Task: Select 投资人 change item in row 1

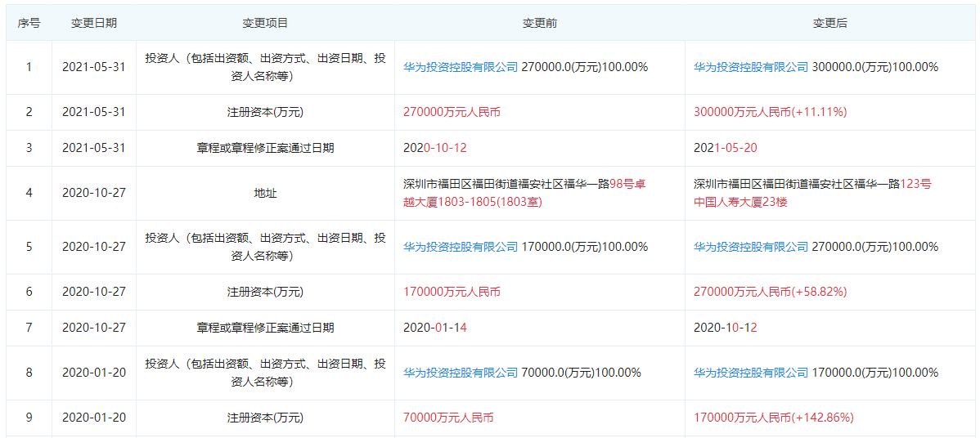Action: pyautogui.click(x=265, y=67)
